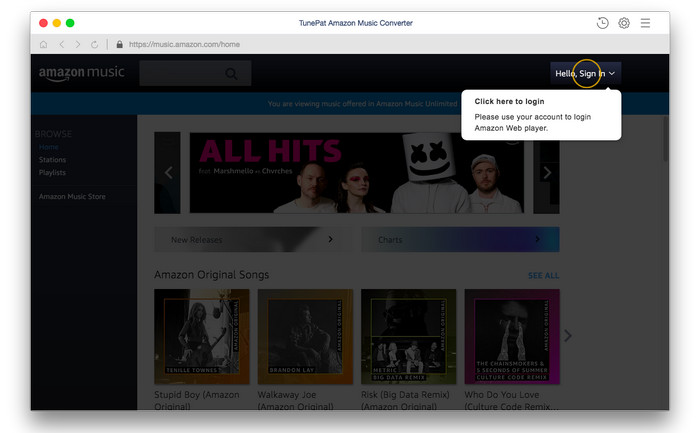Open Charts section
The image size is (700, 433).
tap(460, 239)
